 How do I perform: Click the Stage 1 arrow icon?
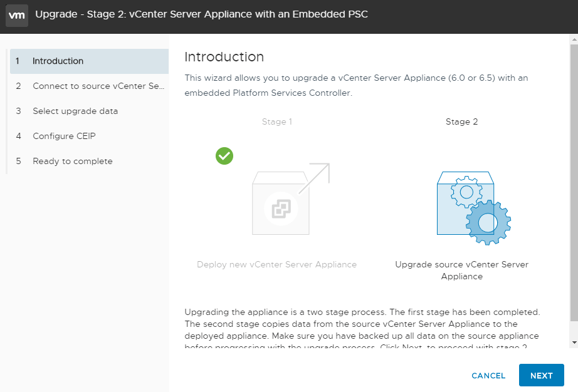pyautogui.click(x=315, y=178)
